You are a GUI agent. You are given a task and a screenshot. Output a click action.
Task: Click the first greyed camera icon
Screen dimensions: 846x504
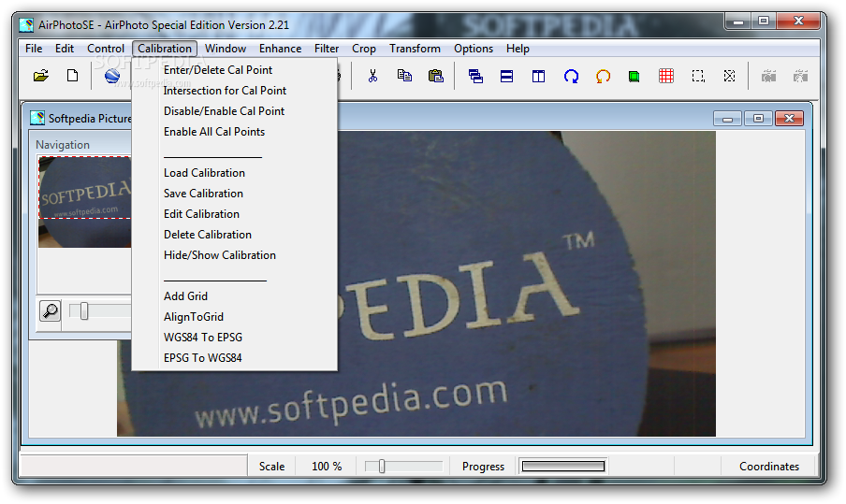(x=769, y=77)
